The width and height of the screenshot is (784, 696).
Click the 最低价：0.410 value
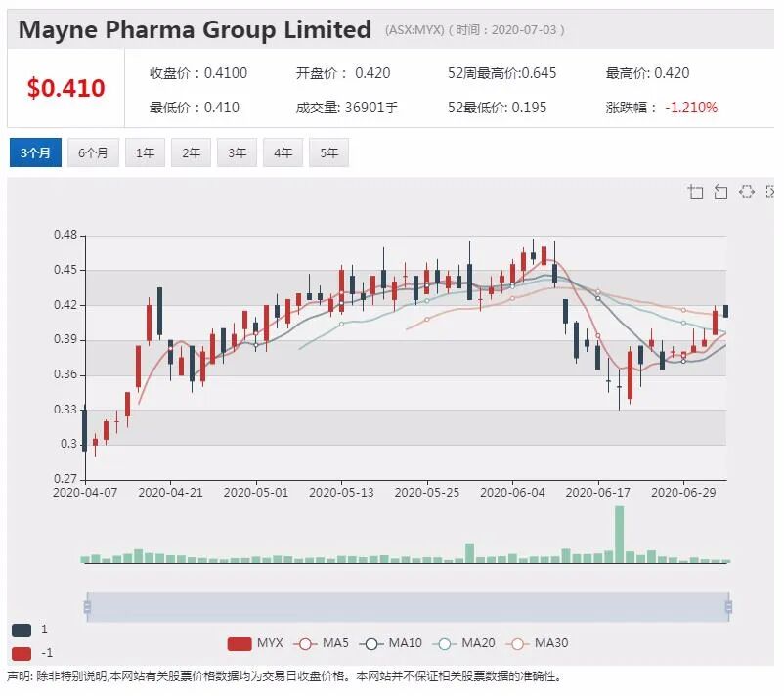[194, 108]
